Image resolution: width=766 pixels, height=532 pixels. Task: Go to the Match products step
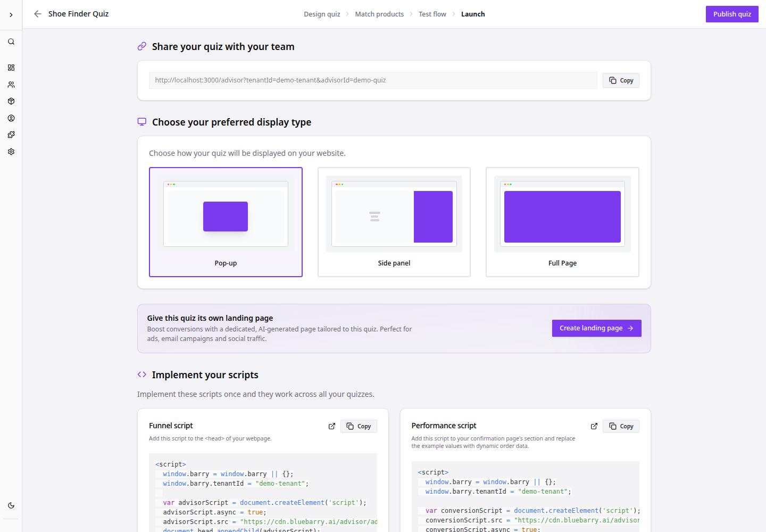point(379,14)
